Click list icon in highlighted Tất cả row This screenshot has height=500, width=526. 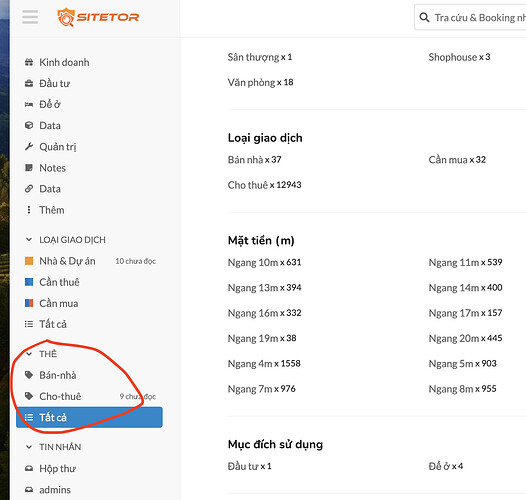(29, 417)
